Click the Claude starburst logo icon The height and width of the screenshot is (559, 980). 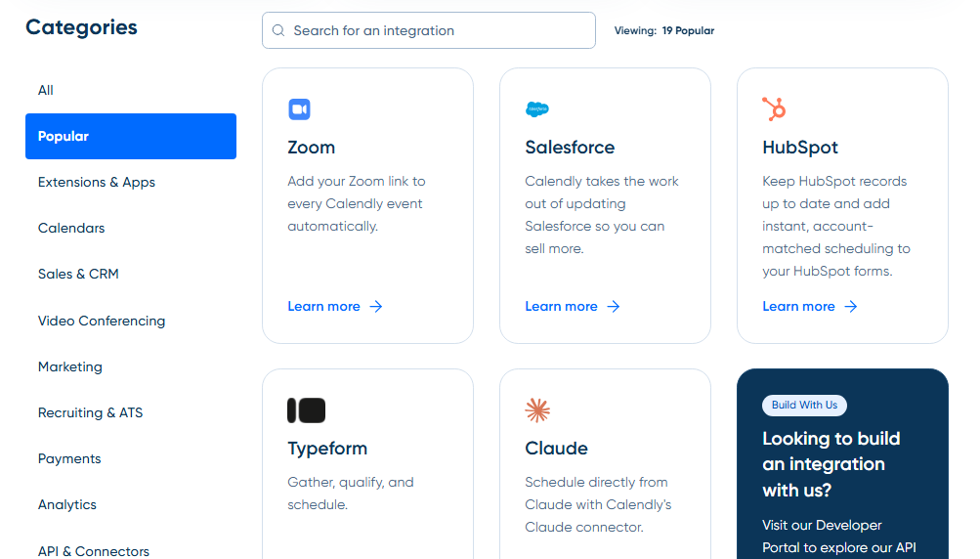537,410
